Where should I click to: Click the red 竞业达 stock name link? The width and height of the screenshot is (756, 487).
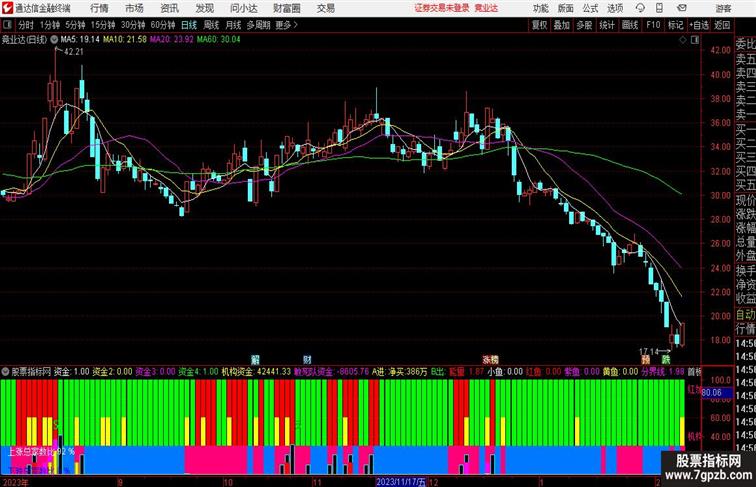[x=486, y=8]
